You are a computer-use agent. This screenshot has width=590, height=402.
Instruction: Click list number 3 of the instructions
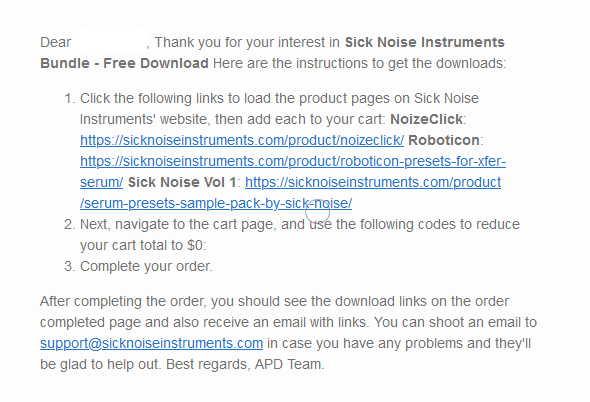tap(70, 266)
